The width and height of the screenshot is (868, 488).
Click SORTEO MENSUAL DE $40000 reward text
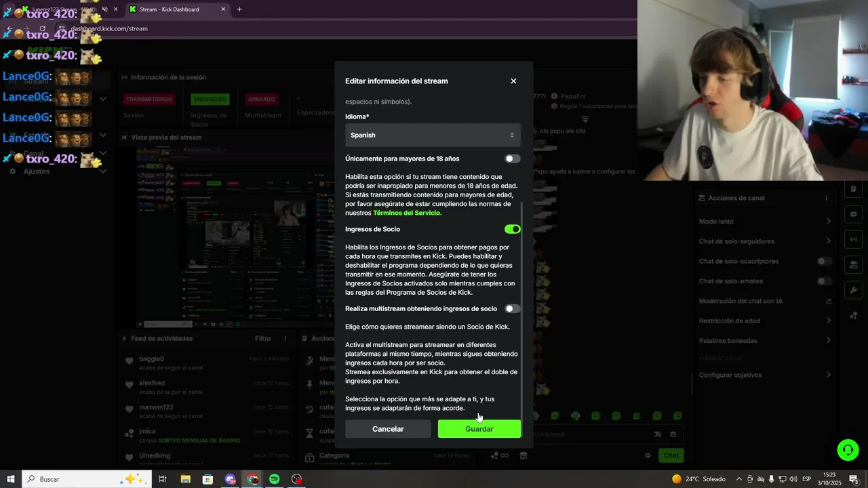[199, 441]
